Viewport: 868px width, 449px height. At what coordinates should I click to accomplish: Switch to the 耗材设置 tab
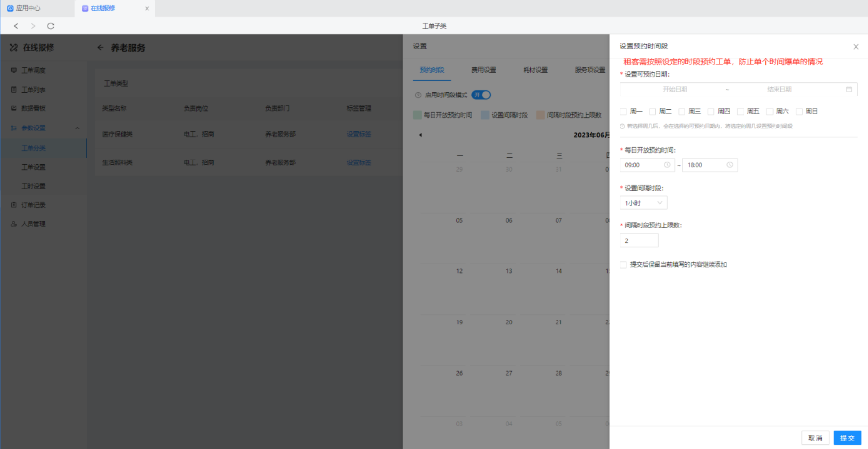click(535, 70)
